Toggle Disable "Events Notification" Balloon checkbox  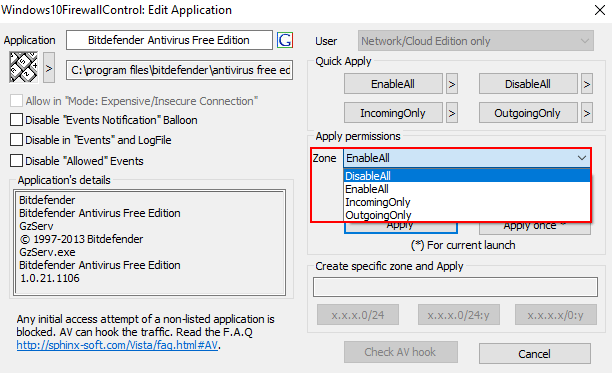click(x=16, y=120)
